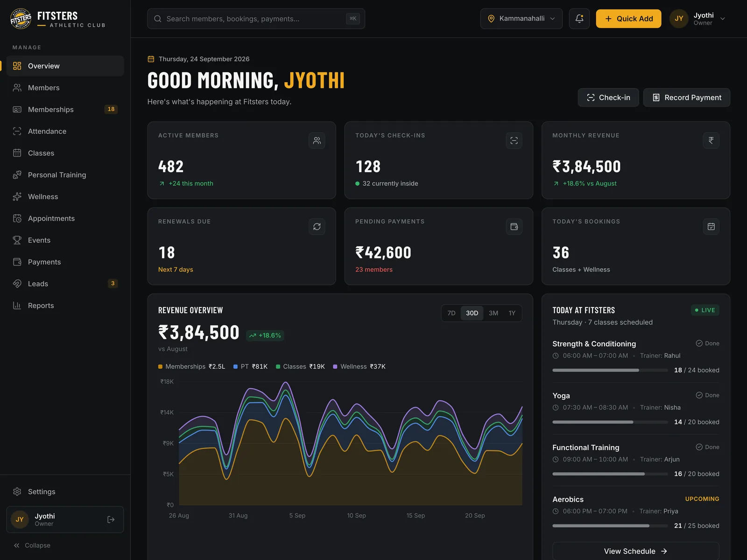Go to Wellness page
The image size is (747, 560).
click(x=65, y=196)
